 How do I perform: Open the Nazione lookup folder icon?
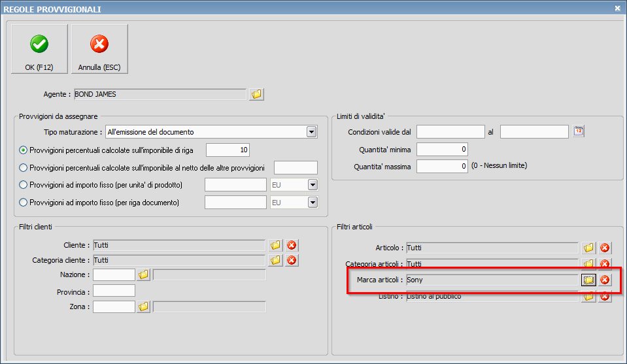click(144, 274)
